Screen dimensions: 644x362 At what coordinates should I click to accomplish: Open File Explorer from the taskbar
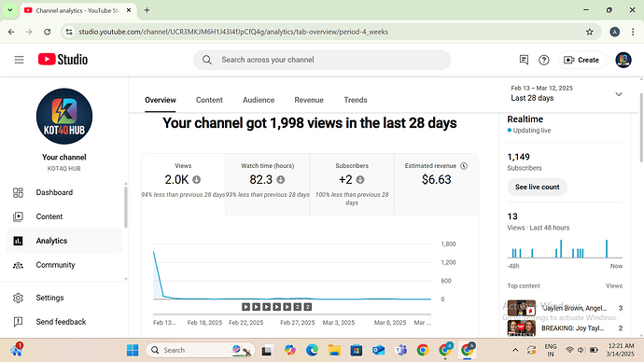[334, 350]
